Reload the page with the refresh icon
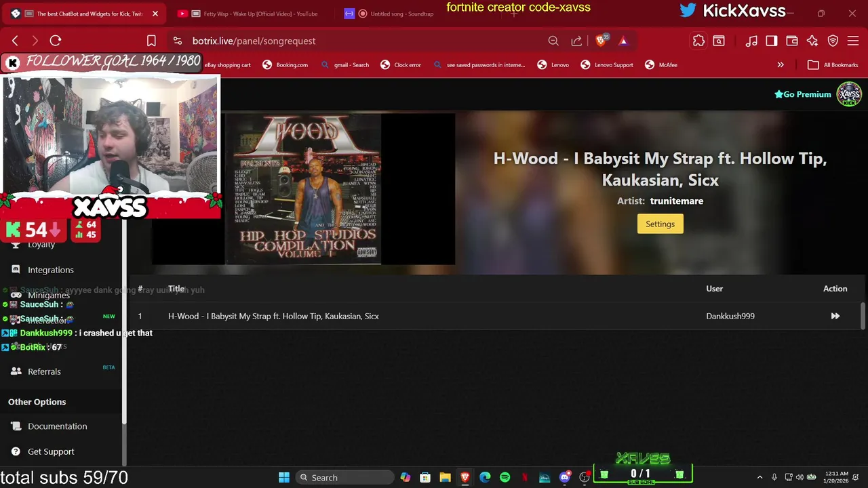The image size is (868, 488). tap(56, 41)
